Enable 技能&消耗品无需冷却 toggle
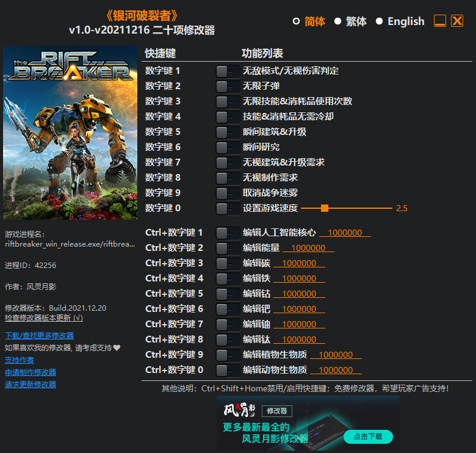The width and height of the screenshot is (476, 453). [x=228, y=117]
